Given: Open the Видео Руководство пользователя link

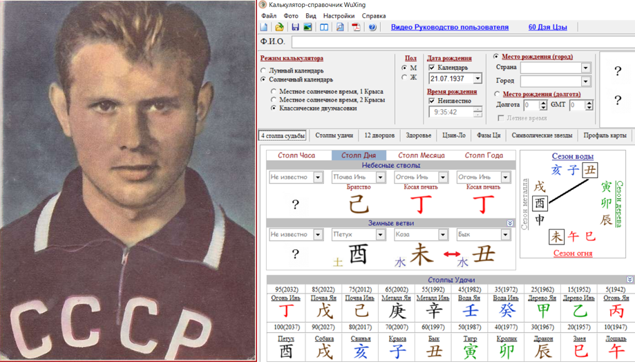Looking at the screenshot, I should [x=450, y=27].
